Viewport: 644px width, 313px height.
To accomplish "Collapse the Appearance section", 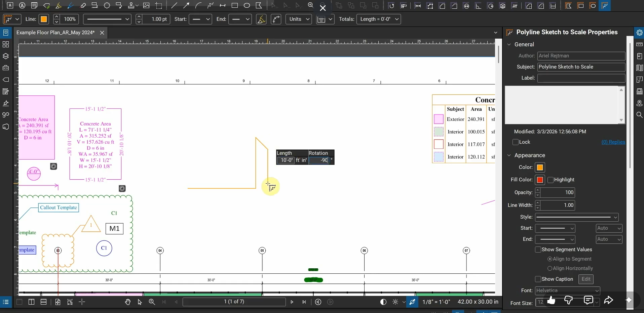I will pyautogui.click(x=509, y=155).
